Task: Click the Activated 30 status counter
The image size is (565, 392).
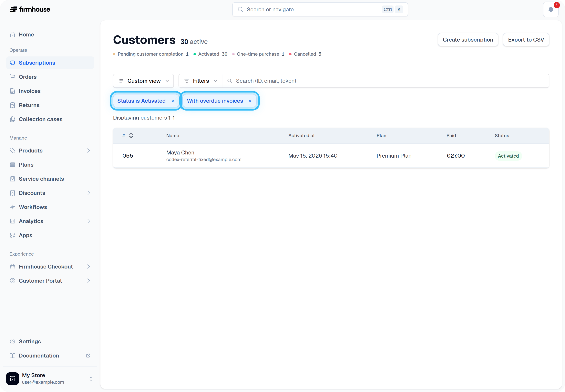Action: (x=211, y=54)
